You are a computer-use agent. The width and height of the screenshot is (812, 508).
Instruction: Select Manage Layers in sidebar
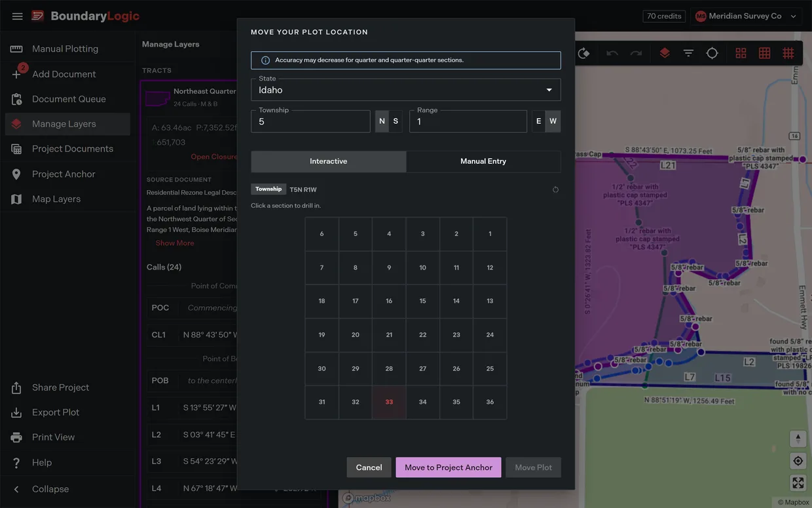[x=67, y=124]
